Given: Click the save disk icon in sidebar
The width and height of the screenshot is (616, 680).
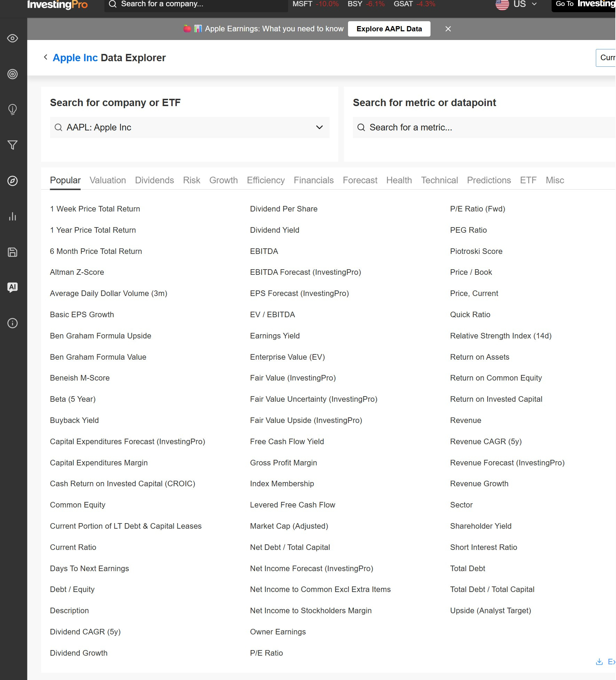Looking at the screenshot, I should click(13, 252).
